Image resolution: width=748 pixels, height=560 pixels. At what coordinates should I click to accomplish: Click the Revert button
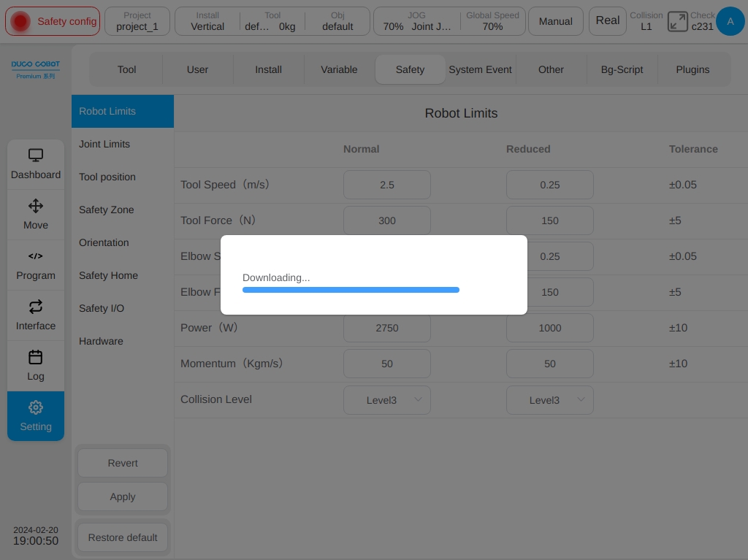tap(123, 463)
